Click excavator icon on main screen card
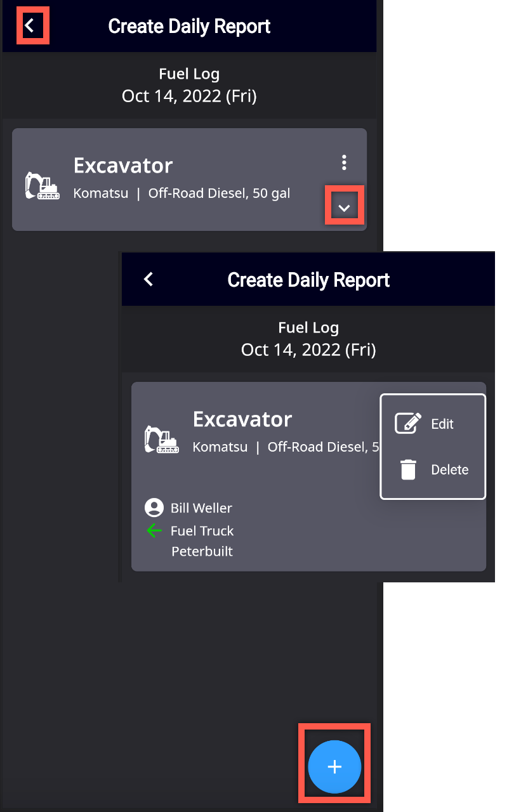528x812 pixels. (x=42, y=186)
